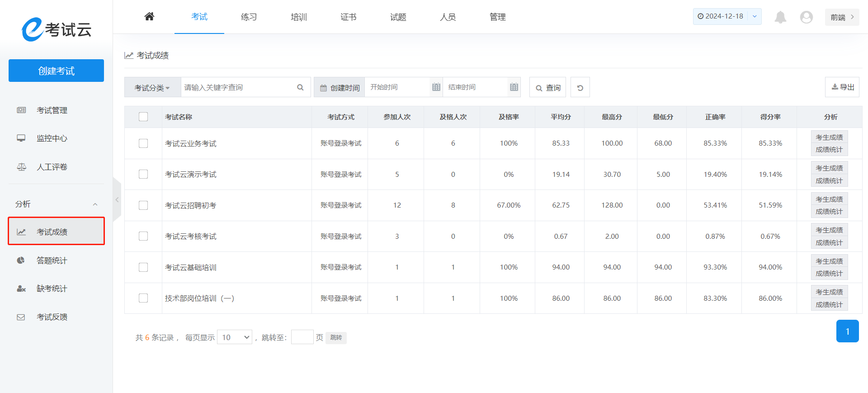Viewport: 868px width, 393px height.
Task: Expand the 2024-12-18 date dropdown
Action: 755,16
